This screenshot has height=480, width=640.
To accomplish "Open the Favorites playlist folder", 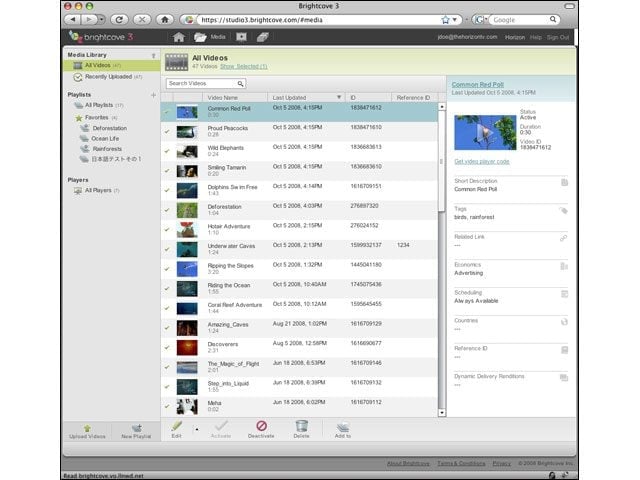I will pyautogui.click(x=96, y=118).
